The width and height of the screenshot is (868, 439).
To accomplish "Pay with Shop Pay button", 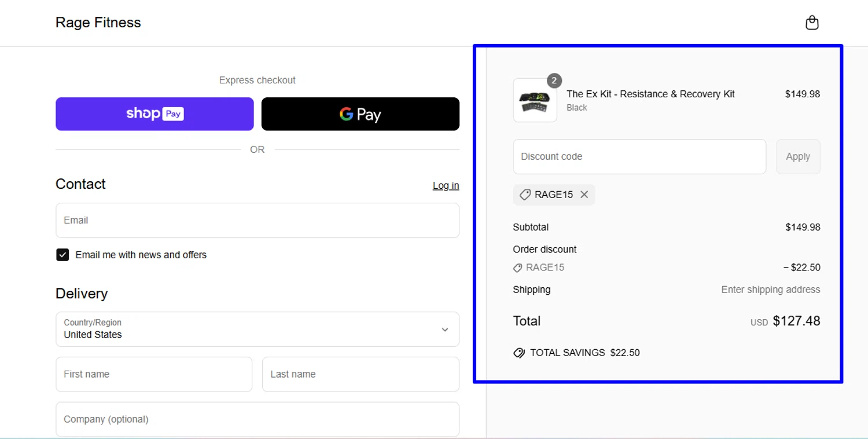I will click(155, 114).
